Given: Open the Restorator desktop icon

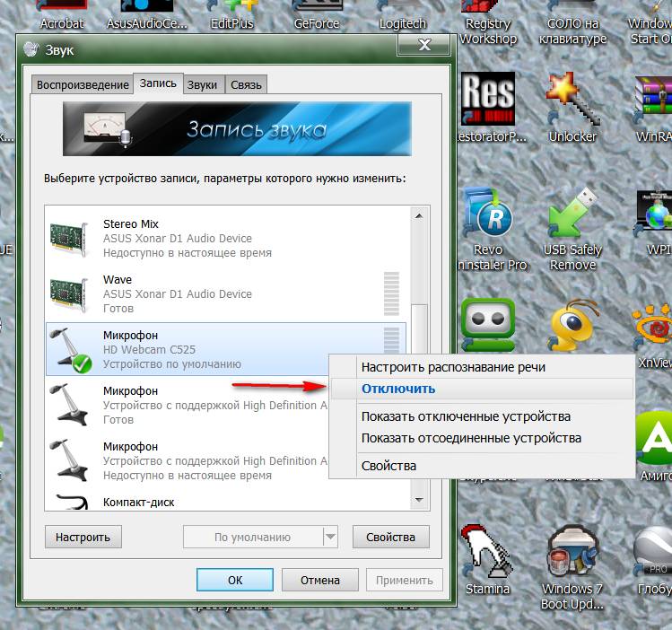Looking at the screenshot, I should tap(488, 99).
